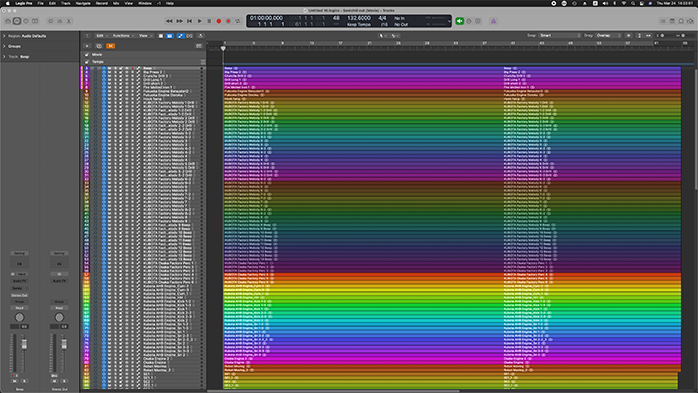Solo the Stereo Out channel strip
Image resolution: width=698 pixels, height=393 pixels.
(64, 381)
